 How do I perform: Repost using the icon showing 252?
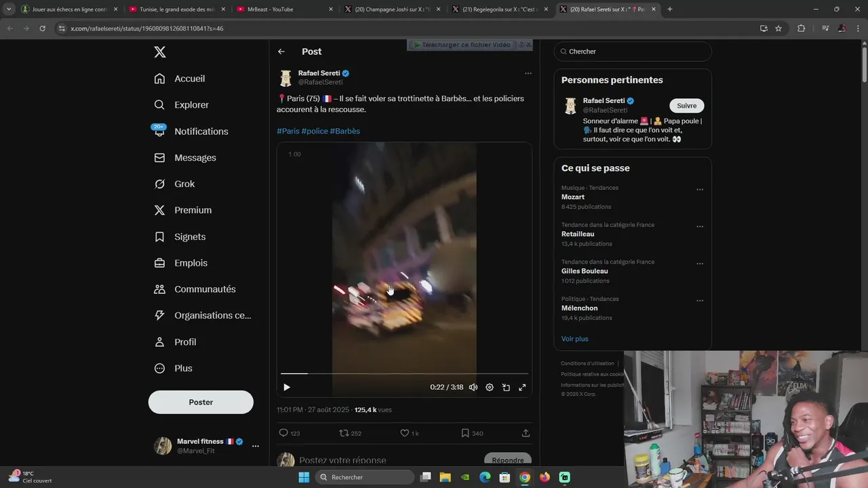pos(350,433)
